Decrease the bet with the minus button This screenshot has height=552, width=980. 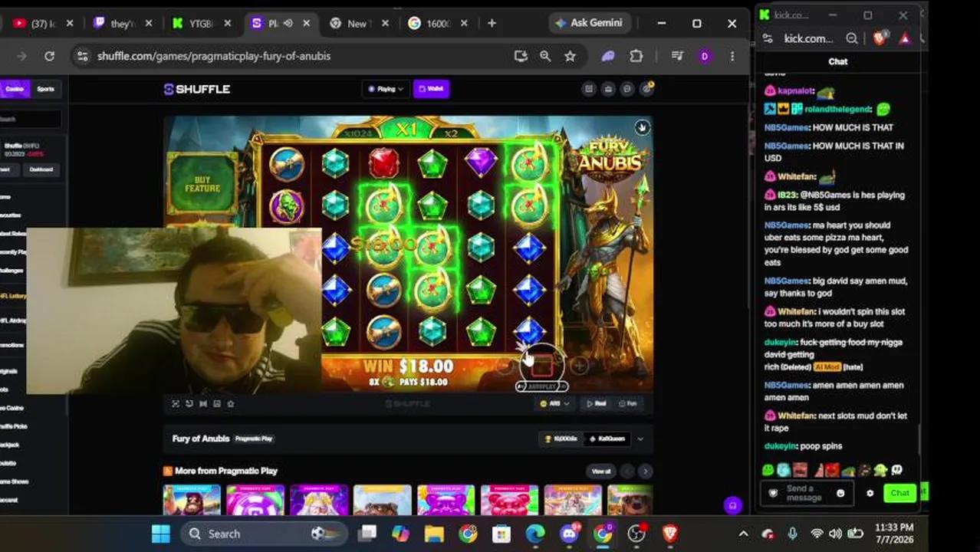click(x=505, y=366)
